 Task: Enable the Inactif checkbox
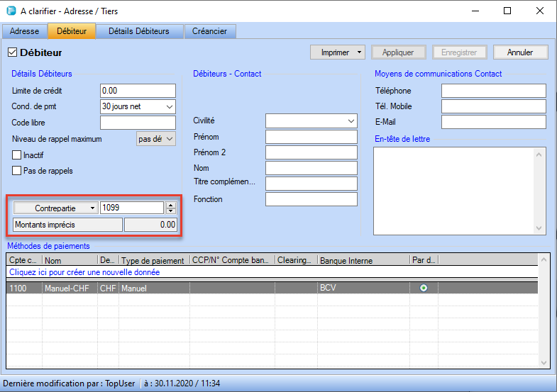(x=17, y=155)
